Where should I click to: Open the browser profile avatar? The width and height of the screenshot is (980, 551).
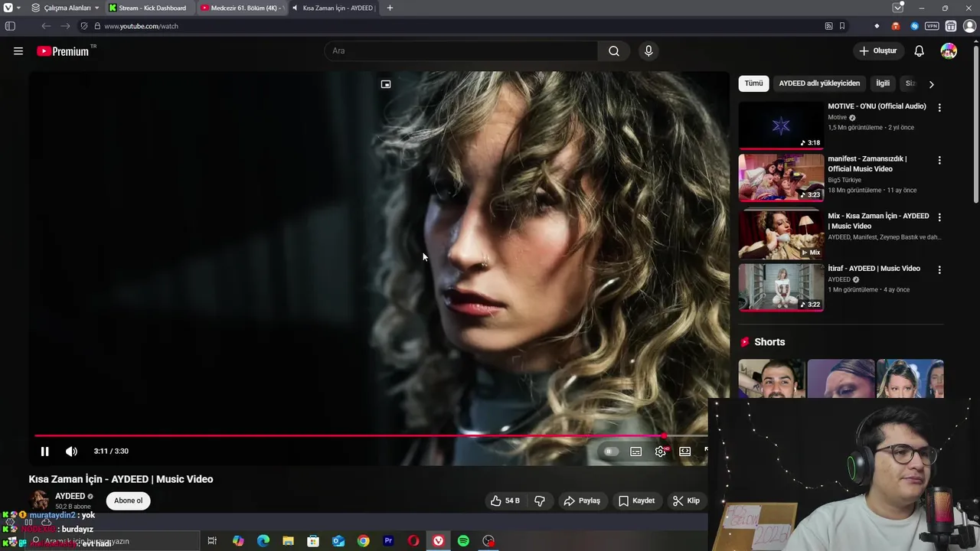point(969,26)
